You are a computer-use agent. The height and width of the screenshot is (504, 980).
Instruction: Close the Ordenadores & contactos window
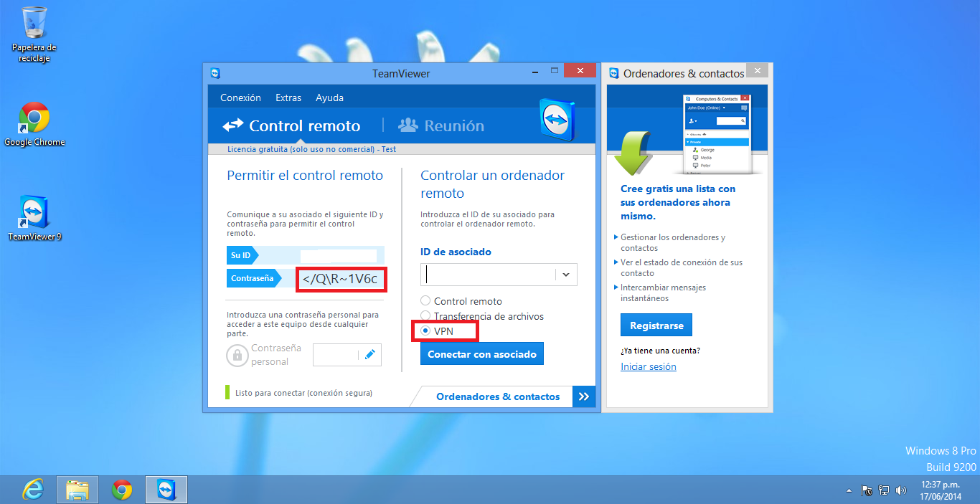tap(756, 70)
